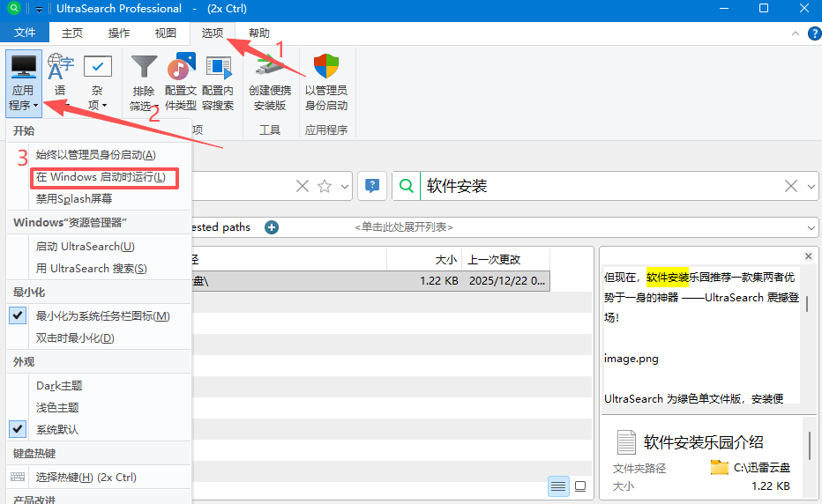Enable the Dark主题 option

[x=59, y=385]
